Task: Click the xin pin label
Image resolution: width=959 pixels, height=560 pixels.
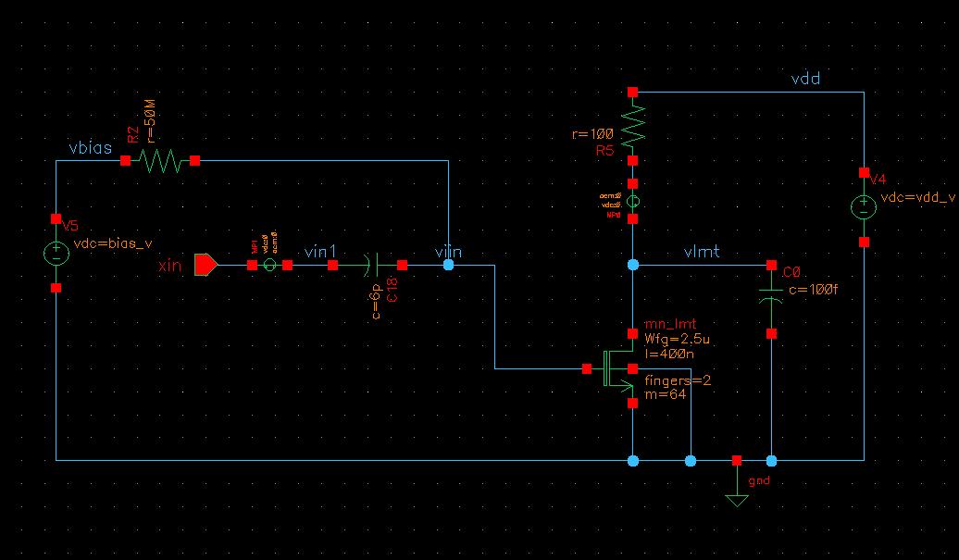Action: [169, 266]
